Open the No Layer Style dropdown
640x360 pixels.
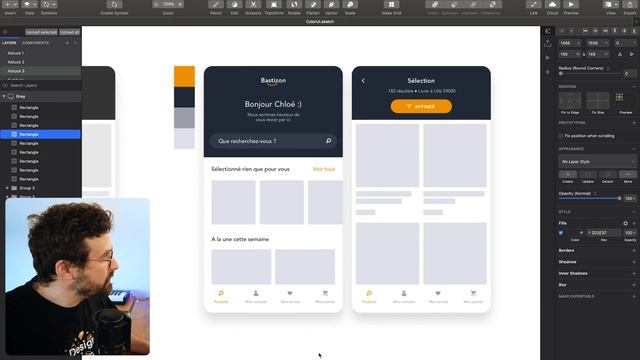pos(597,162)
